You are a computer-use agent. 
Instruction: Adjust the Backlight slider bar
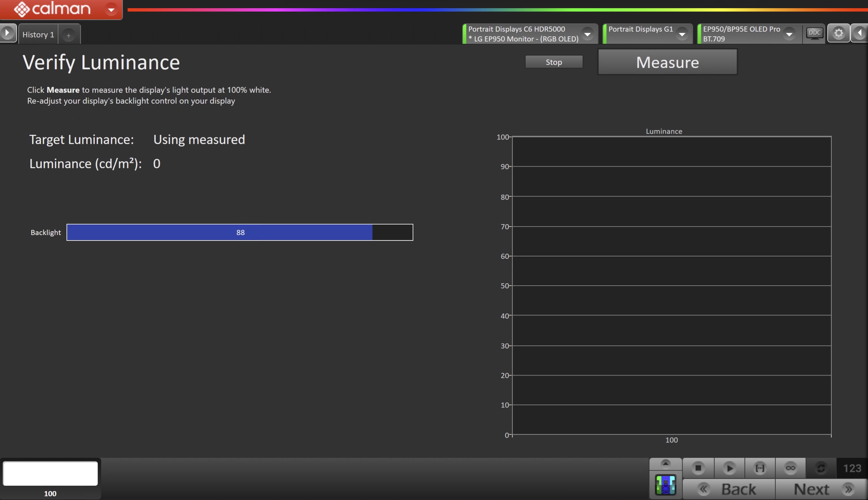click(240, 232)
